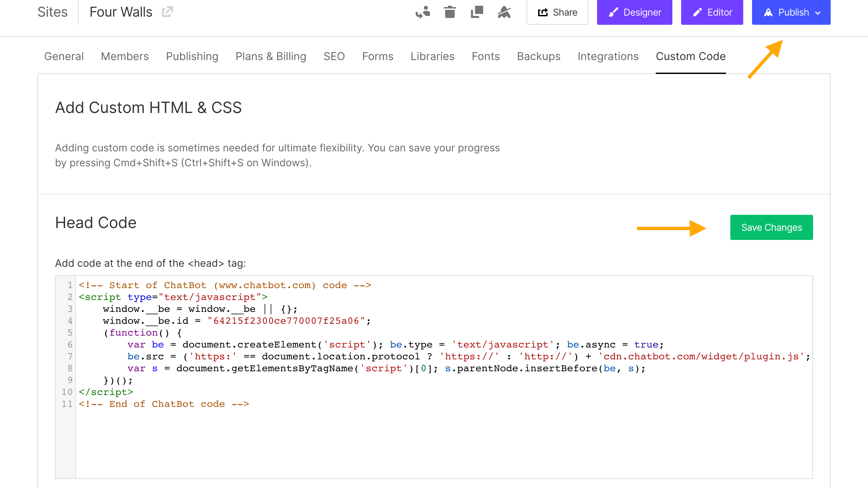The height and width of the screenshot is (488, 868).
Task: Switch to the Backups tab
Action: point(539,56)
